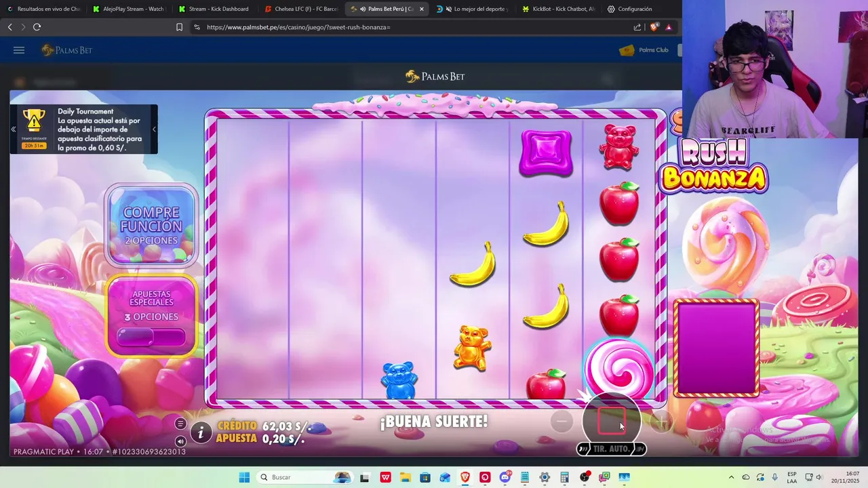Decrease the bet with minus button
The width and height of the screenshot is (868, 488).
click(x=561, y=422)
